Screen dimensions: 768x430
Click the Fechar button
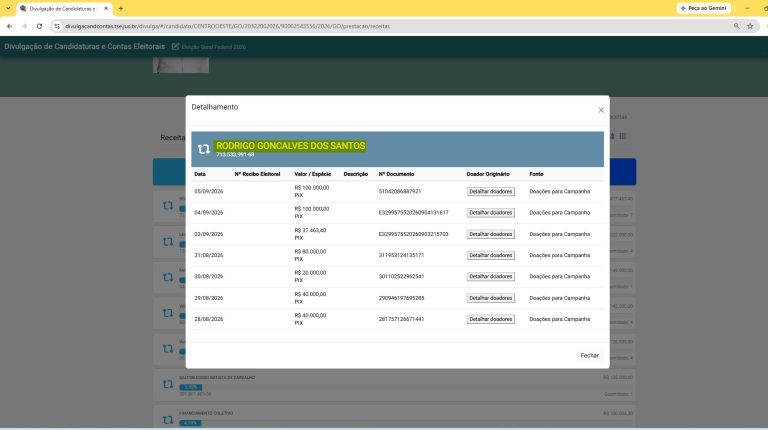pyautogui.click(x=589, y=356)
